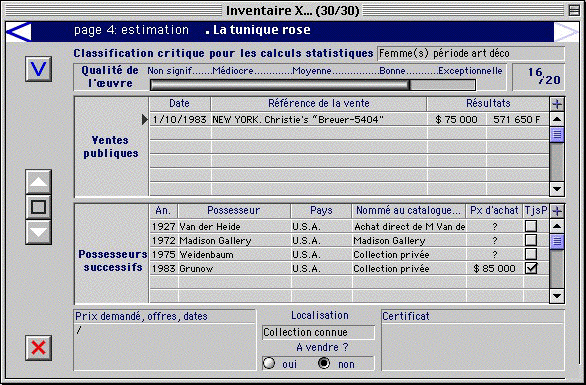
Task: Select the row marker arrow for 1/10/1983 sale
Action: click(145, 119)
